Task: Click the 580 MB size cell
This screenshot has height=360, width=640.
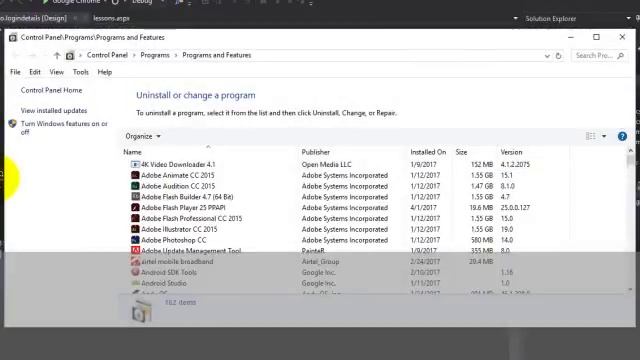Action: (x=482, y=240)
